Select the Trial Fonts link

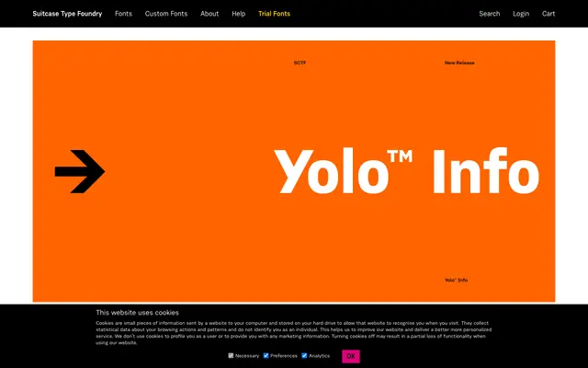point(274,14)
